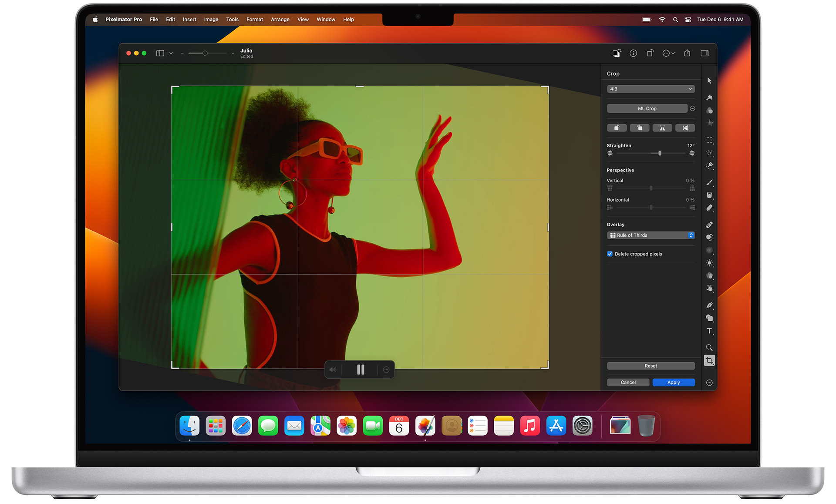The width and height of the screenshot is (836, 504).
Task: Select the Type tool
Action: [709, 331]
